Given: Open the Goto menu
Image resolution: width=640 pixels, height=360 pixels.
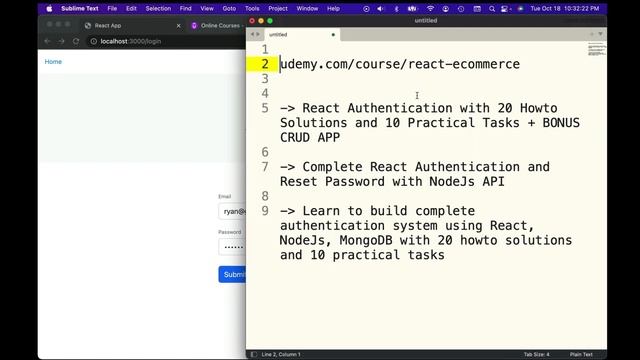Looking at the screenshot, I should 229,9.
